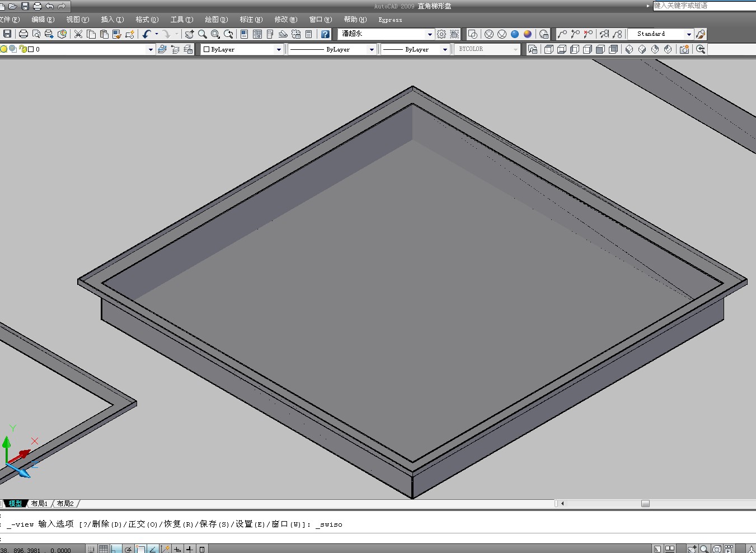Screen dimensions: 756x553
Task: Toggle Object Snap Tracking in the status bar
Action: 153,549
